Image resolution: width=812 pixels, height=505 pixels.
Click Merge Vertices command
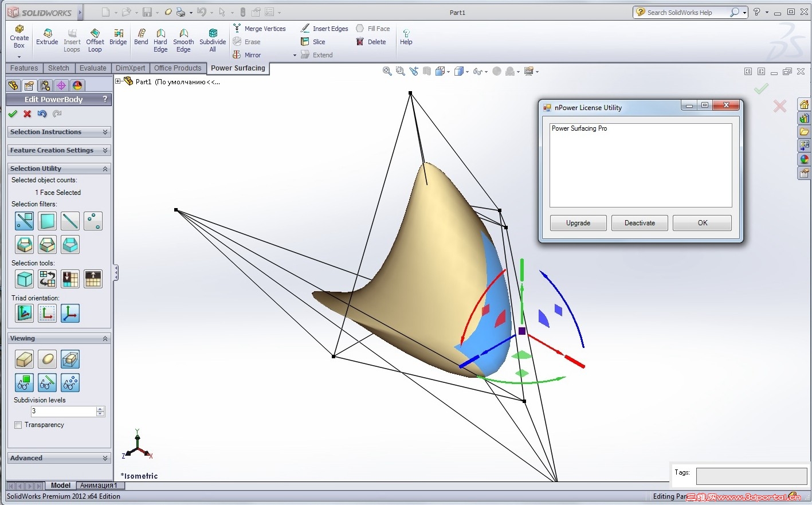259,29
